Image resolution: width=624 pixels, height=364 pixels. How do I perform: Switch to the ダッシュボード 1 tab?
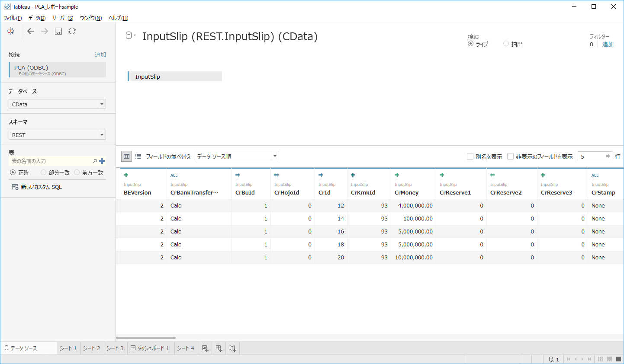(150, 348)
